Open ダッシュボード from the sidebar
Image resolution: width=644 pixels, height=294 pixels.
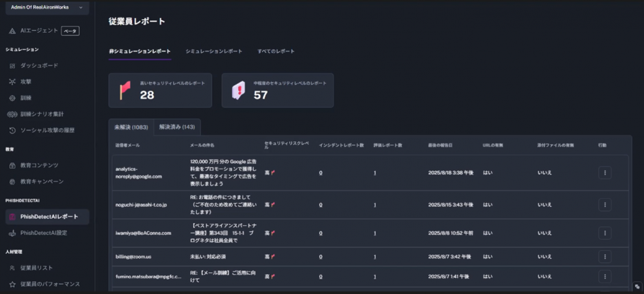40,66
